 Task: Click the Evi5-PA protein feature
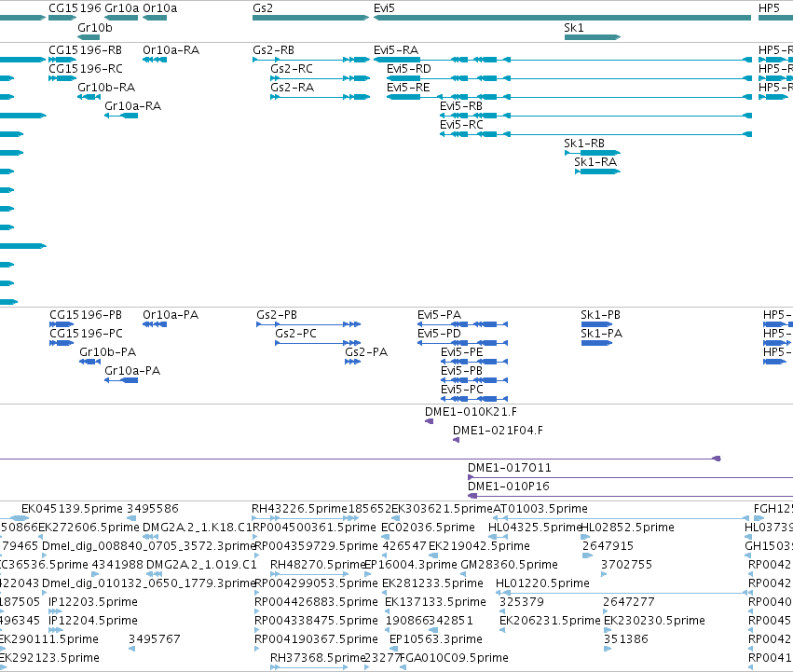463,324
